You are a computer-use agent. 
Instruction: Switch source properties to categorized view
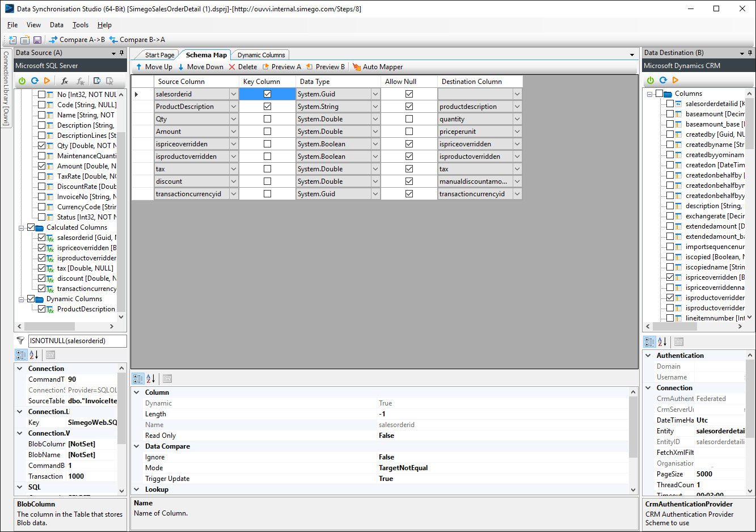click(21, 354)
